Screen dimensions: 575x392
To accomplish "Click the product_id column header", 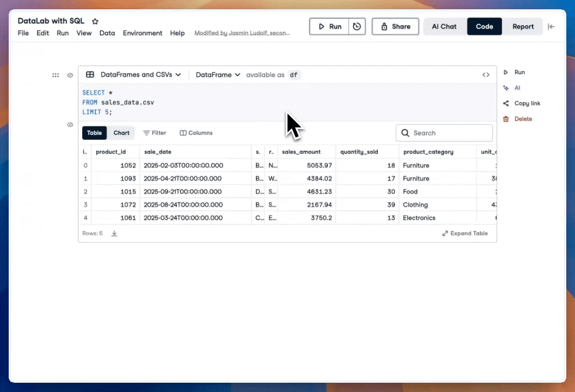I will point(111,152).
